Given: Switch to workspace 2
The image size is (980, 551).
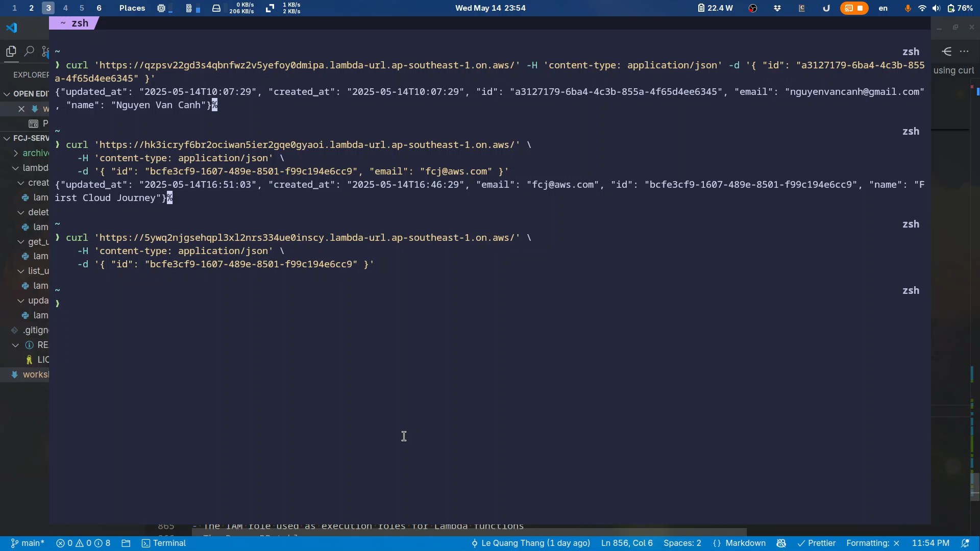Looking at the screenshot, I should (x=31, y=8).
